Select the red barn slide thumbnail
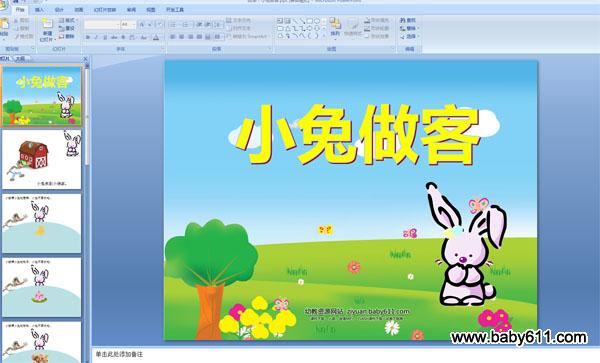The image size is (600, 363). click(42, 159)
